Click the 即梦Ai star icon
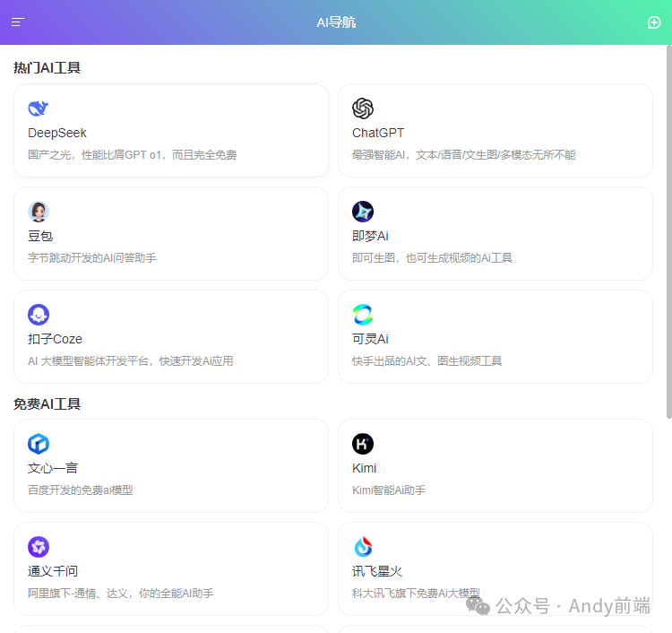This screenshot has width=672, height=633. (x=363, y=212)
